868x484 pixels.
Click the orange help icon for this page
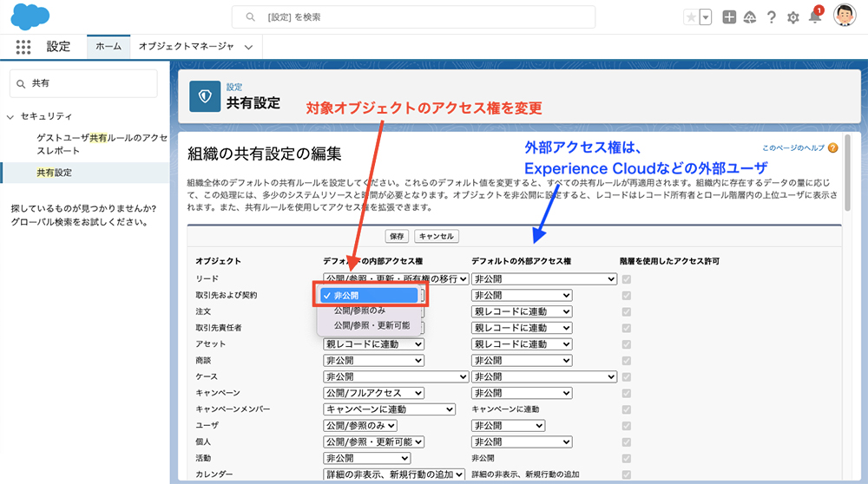832,147
